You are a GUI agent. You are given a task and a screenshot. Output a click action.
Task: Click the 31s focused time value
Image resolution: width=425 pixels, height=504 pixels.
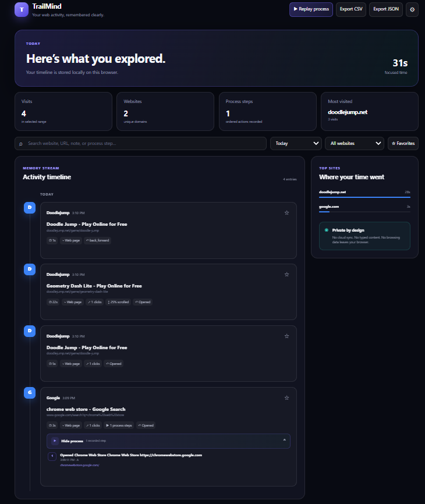(400, 63)
